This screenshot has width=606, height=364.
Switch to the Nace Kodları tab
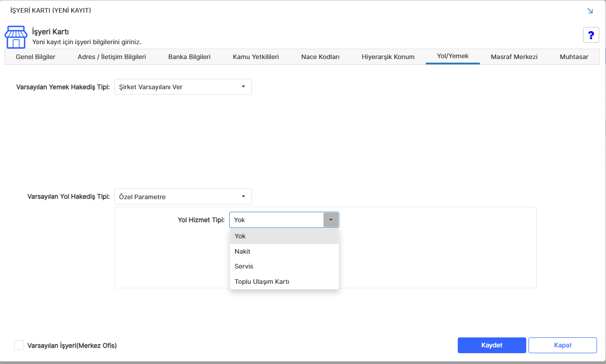(x=320, y=57)
